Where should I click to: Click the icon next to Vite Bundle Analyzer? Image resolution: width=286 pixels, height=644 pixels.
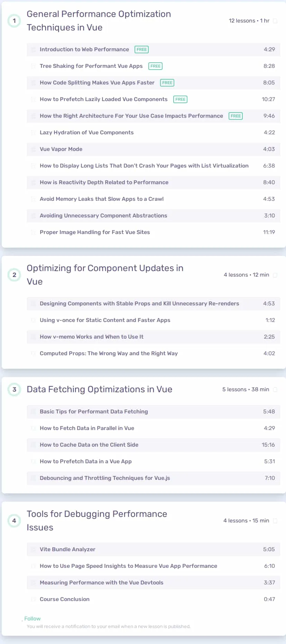point(33,549)
